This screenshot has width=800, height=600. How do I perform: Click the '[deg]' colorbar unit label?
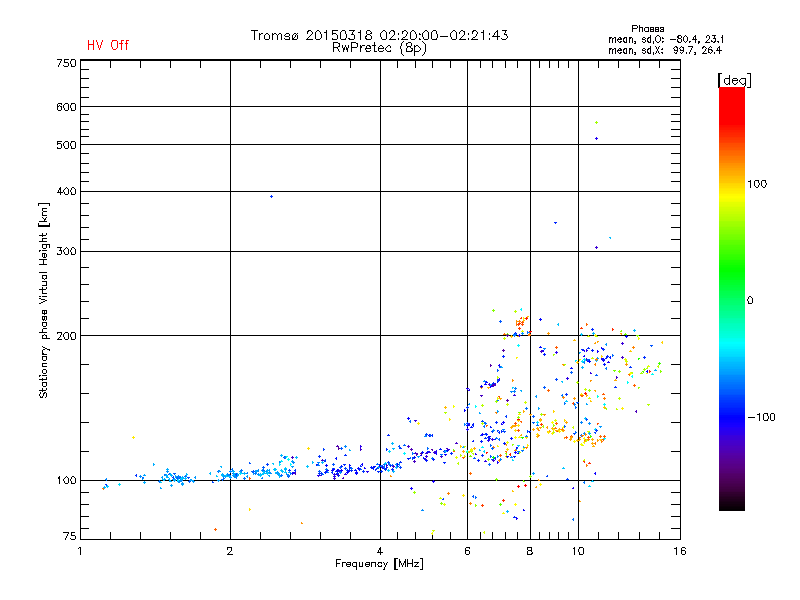point(734,80)
